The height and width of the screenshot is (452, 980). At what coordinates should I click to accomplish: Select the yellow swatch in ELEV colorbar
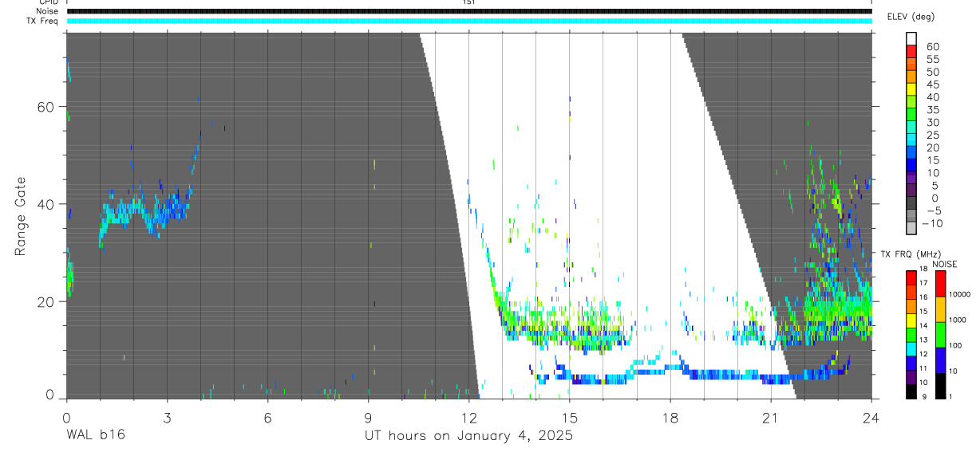[x=911, y=88]
